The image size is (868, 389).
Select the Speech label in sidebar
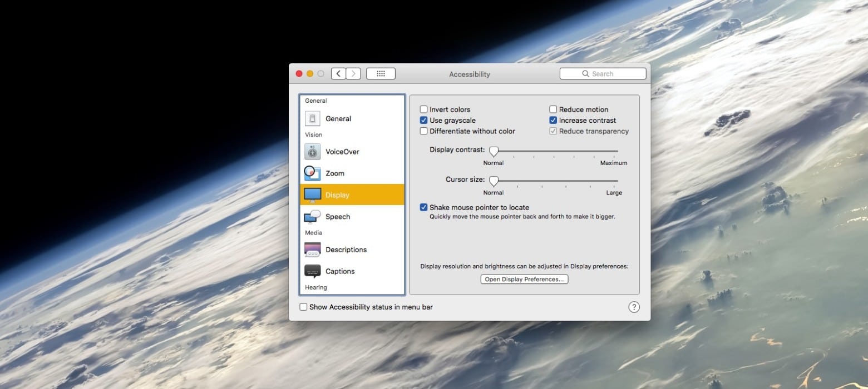338,217
